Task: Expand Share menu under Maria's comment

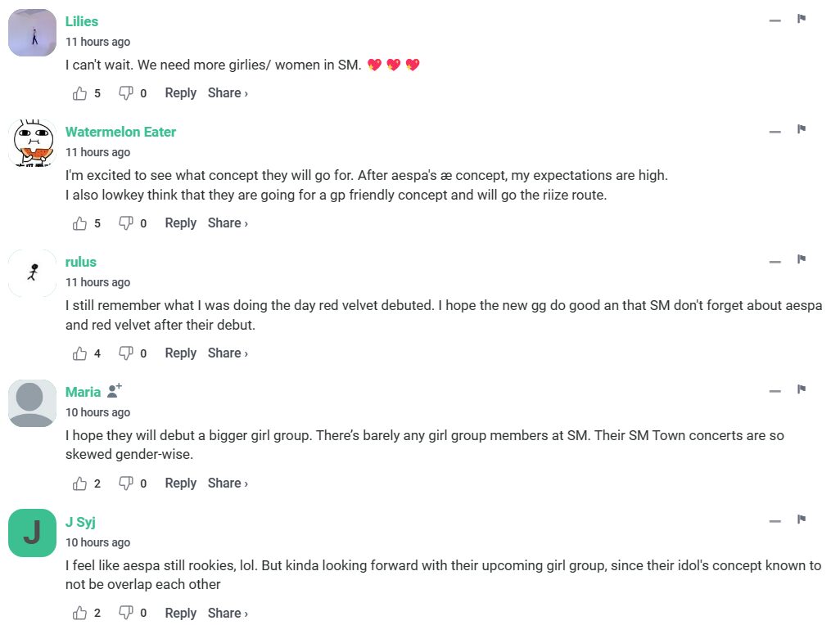Action: point(228,483)
